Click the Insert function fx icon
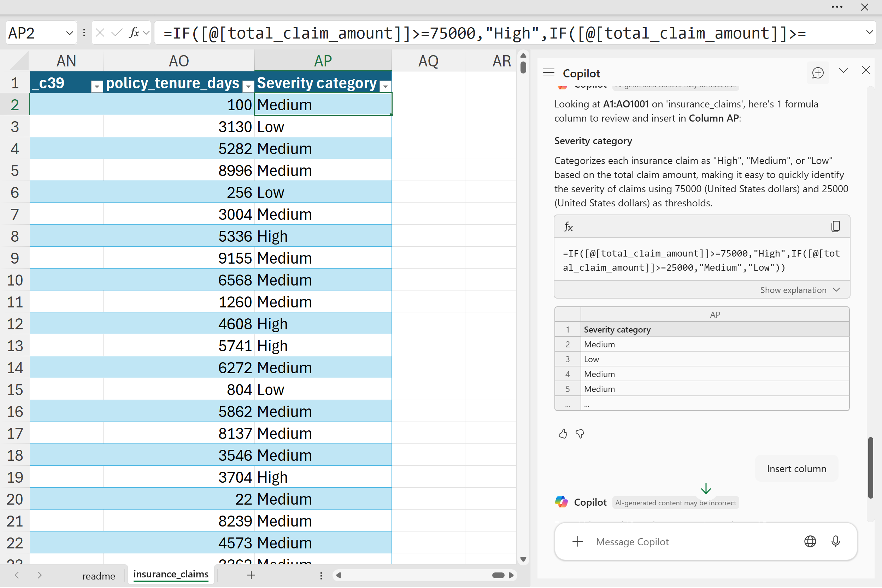This screenshot has width=882, height=588. click(x=134, y=33)
